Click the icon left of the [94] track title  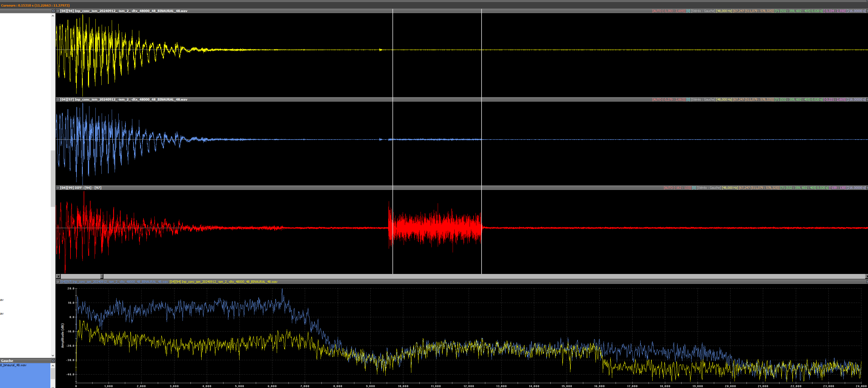coord(58,11)
